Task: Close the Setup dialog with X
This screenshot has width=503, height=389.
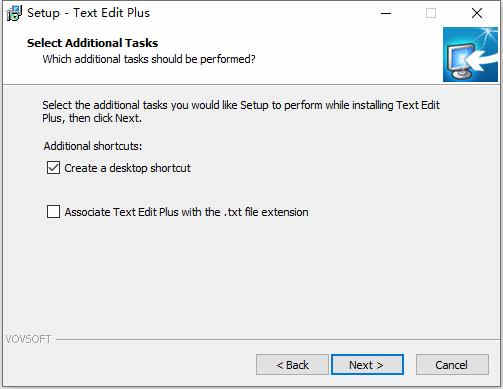Action: point(477,13)
